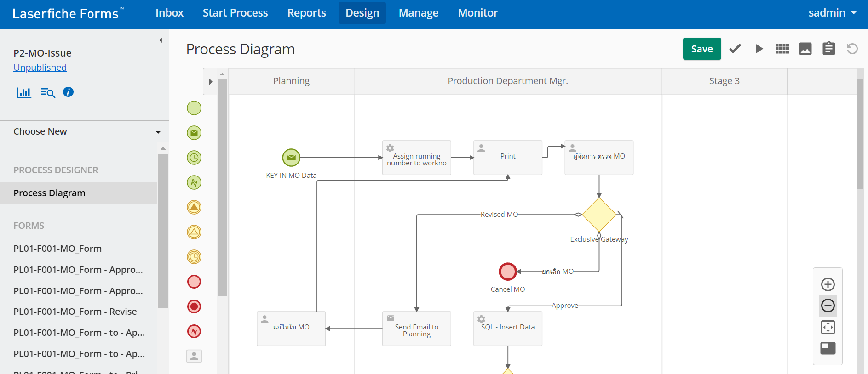Open the search instances icon

click(48, 92)
